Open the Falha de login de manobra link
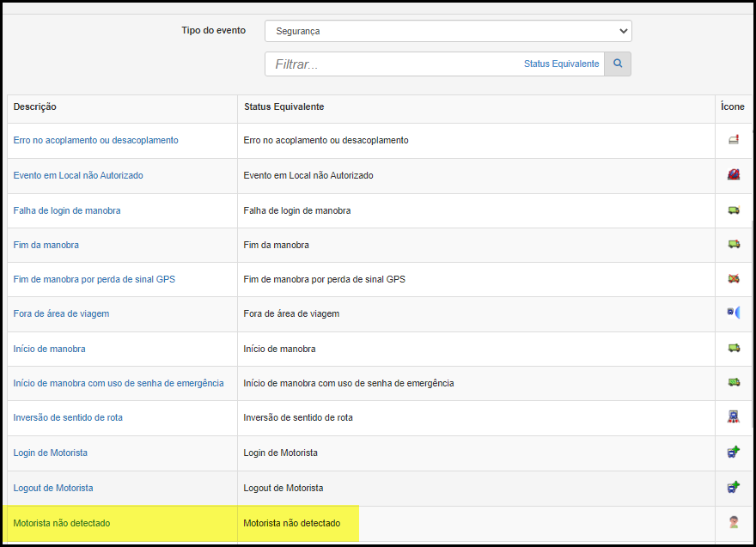The width and height of the screenshot is (756, 547). coord(67,210)
